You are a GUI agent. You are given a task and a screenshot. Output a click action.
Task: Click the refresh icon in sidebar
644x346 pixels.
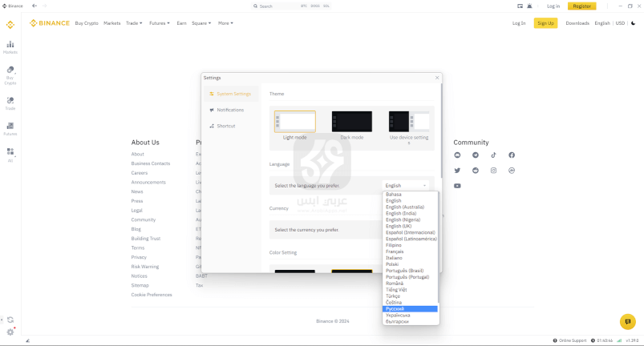pyautogui.click(x=10, y=320)
